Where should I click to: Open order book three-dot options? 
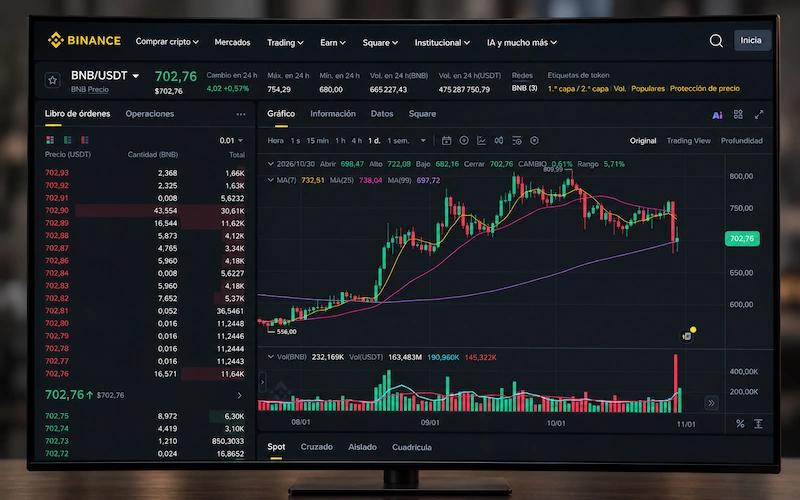[241, 114]
